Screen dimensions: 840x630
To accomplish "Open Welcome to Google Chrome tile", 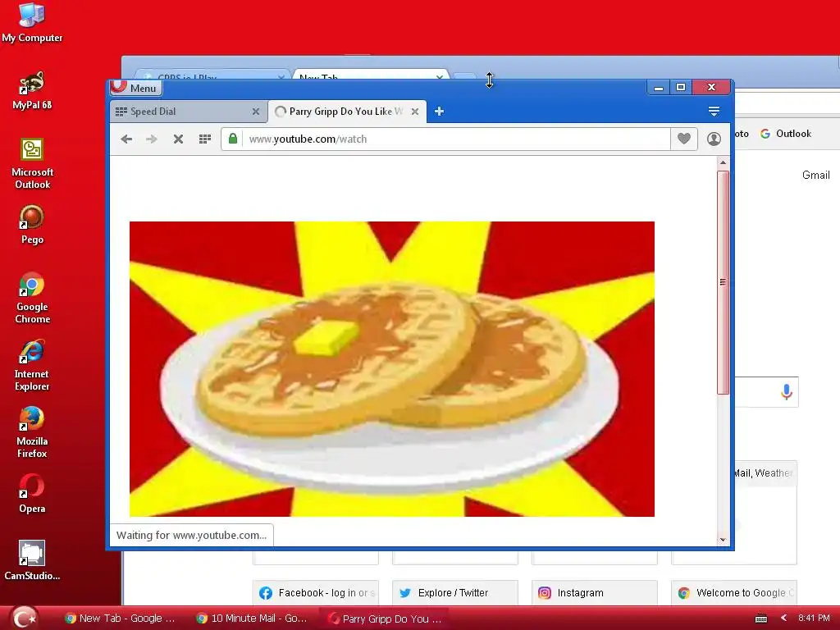I will click(734, 593).
